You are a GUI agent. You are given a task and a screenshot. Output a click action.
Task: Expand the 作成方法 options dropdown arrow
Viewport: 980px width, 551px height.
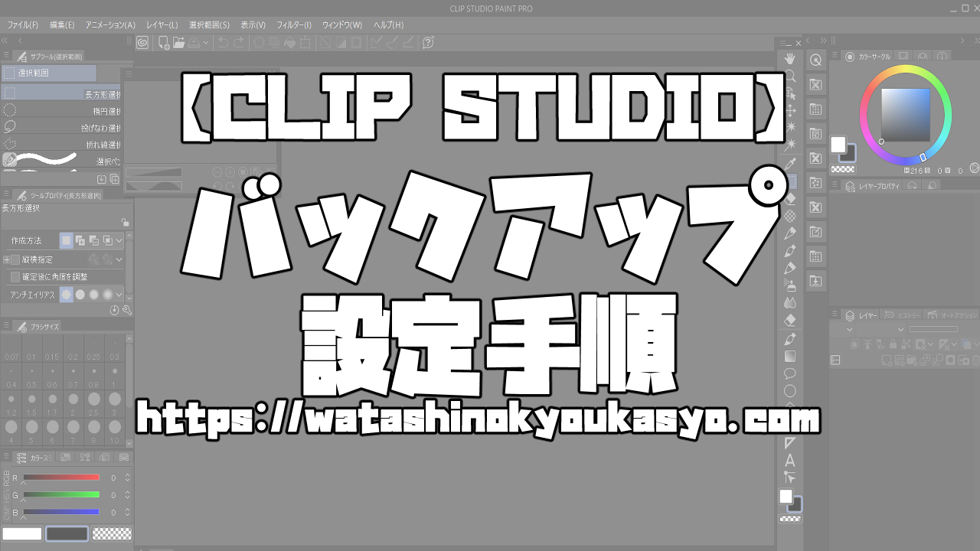(119, 240)
